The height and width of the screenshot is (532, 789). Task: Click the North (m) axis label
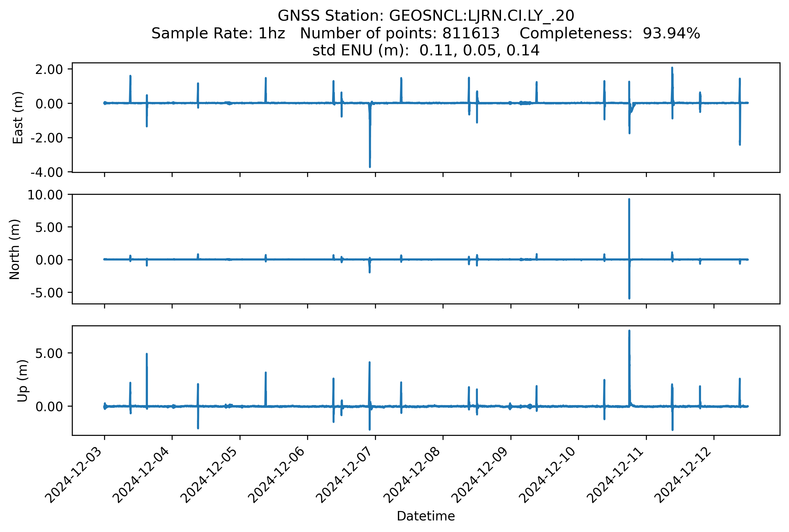(15, 249)
